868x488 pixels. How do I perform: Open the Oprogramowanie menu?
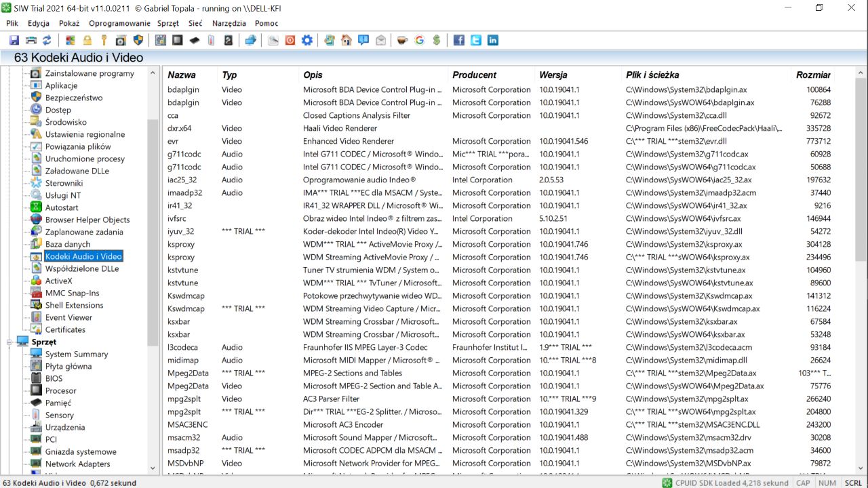tap(119, 23)
